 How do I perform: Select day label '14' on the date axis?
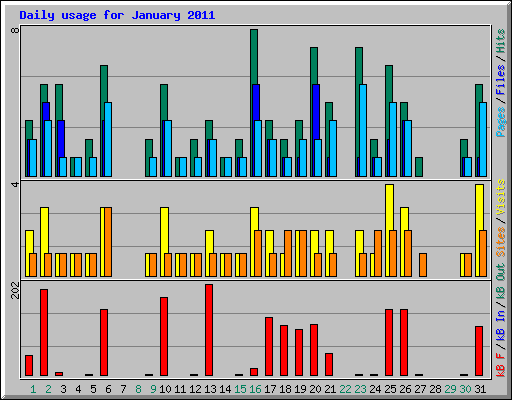225,389
